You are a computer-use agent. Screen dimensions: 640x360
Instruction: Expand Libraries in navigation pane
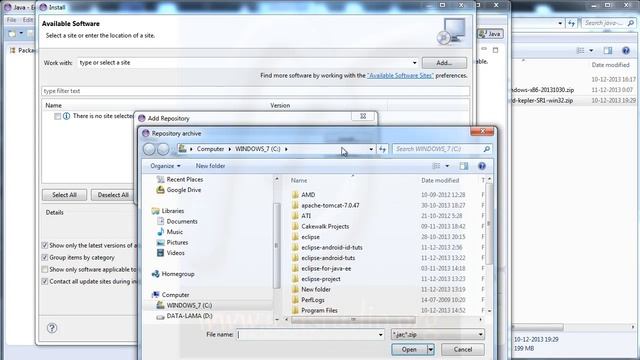point(173,211)
